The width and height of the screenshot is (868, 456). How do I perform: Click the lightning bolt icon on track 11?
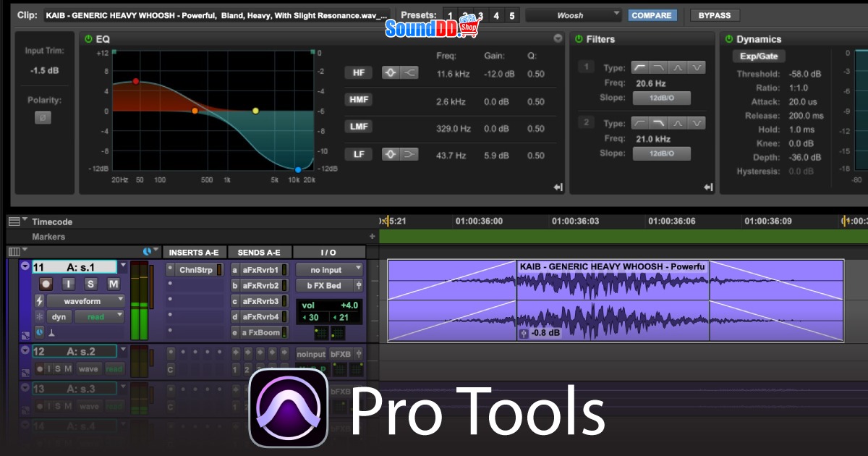pos(39,300)
